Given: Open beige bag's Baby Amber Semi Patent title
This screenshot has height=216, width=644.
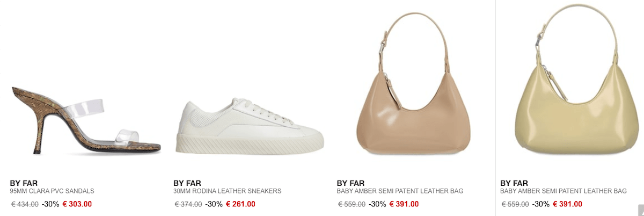Looking at the screenshot, I should click(400, 191).
